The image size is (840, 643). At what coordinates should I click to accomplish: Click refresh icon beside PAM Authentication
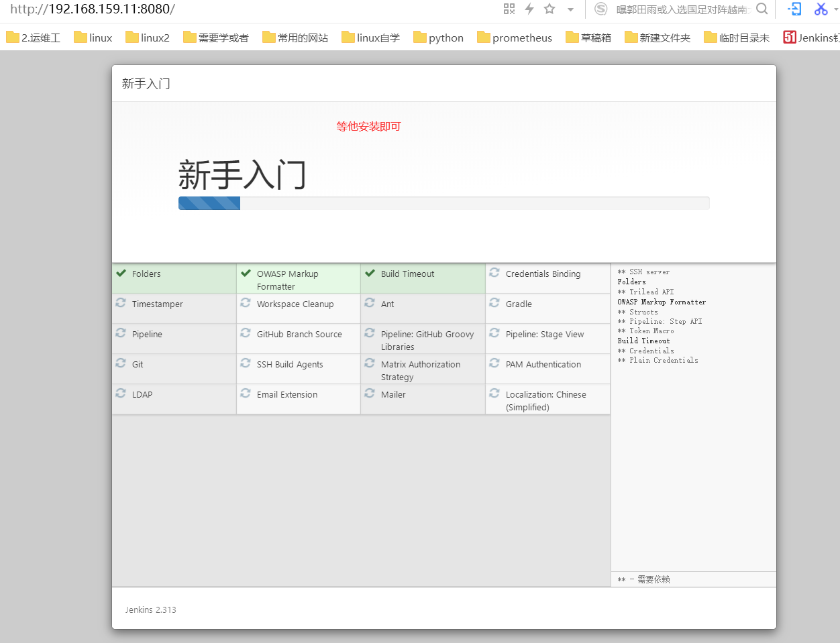[x=494, y=363]
